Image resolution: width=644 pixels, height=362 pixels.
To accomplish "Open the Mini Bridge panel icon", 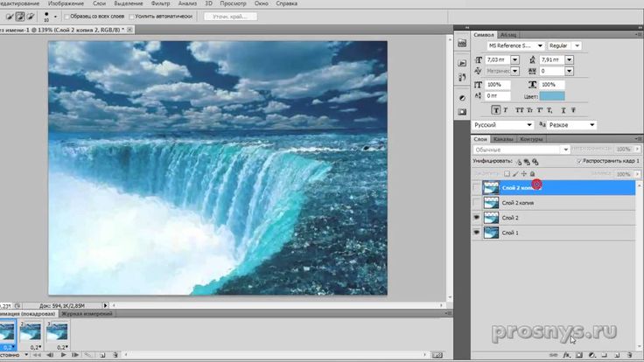I will 462,43.
